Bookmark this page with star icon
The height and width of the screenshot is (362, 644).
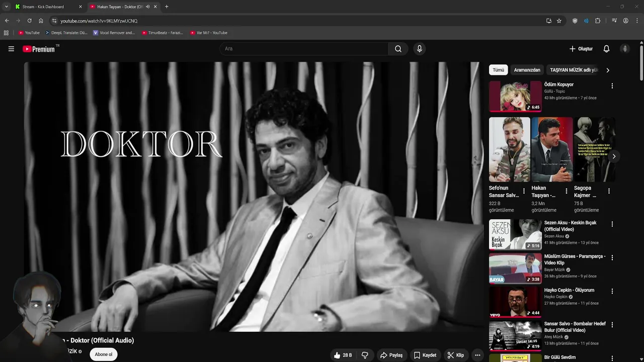click(559, 21)
